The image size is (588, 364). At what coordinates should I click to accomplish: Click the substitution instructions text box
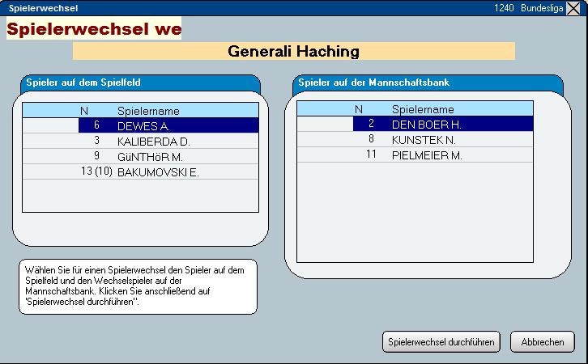click(137, 286)
